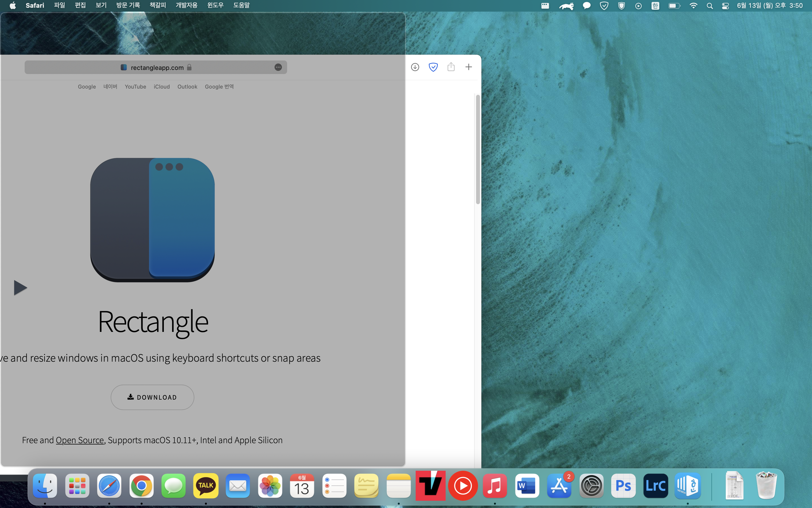This screenshot has width=812, height=508.
Task: Open the red play button app in Dock
Action: tap(463, 486)
